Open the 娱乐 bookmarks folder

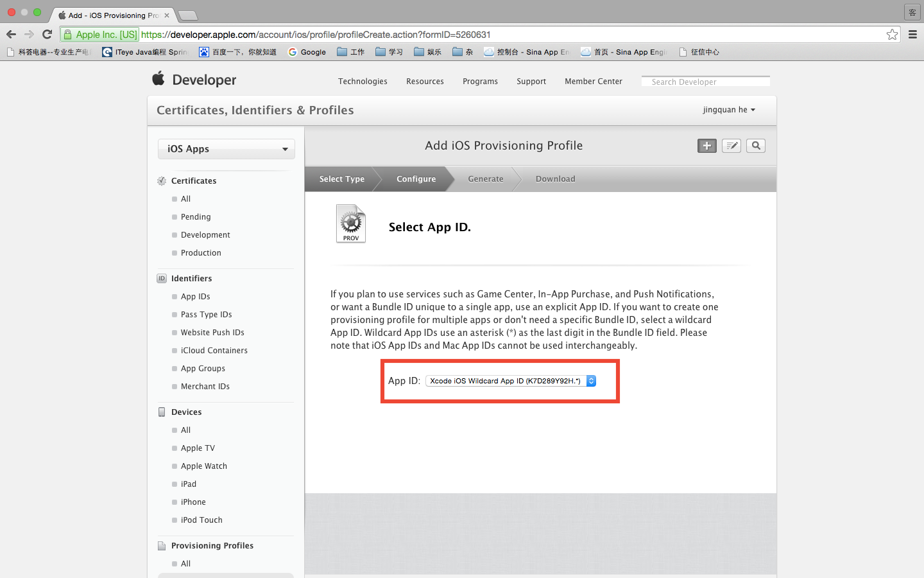coord(428,52)
